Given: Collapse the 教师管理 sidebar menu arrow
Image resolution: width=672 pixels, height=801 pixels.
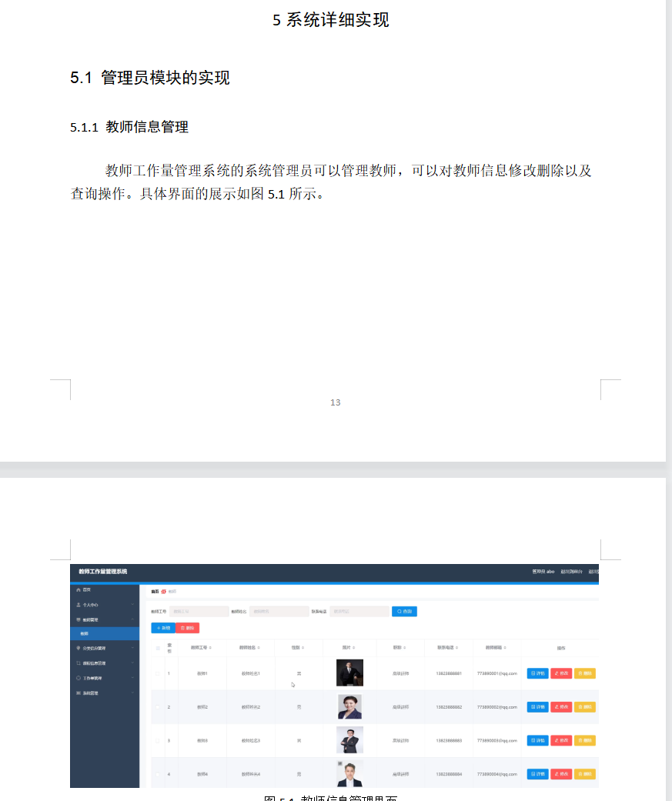Looking at the screenshot, I should pos(132,619).
